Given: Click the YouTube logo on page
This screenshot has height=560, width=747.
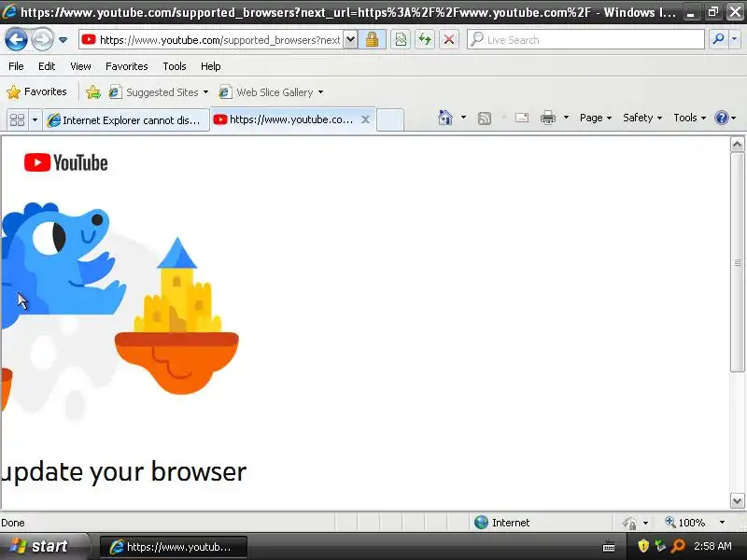Looking at the screenshot, I should pyautogui.click(x=65, y=162).
